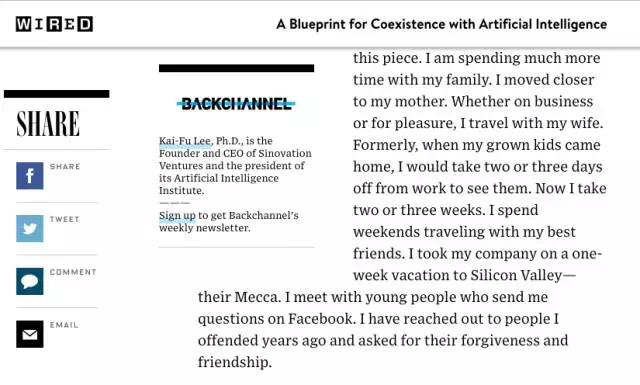
Task: Click the WIRED logo
Action: pos(54,24)
